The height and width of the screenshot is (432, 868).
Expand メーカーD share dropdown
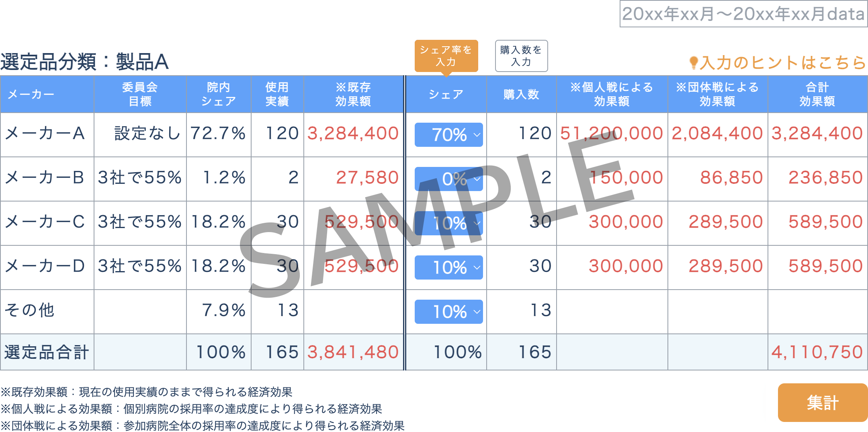pos(448,267)
